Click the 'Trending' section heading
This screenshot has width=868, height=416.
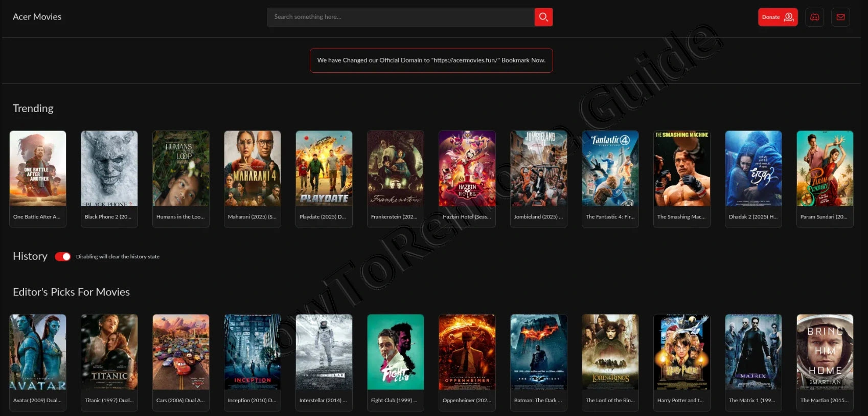[33, 108]
